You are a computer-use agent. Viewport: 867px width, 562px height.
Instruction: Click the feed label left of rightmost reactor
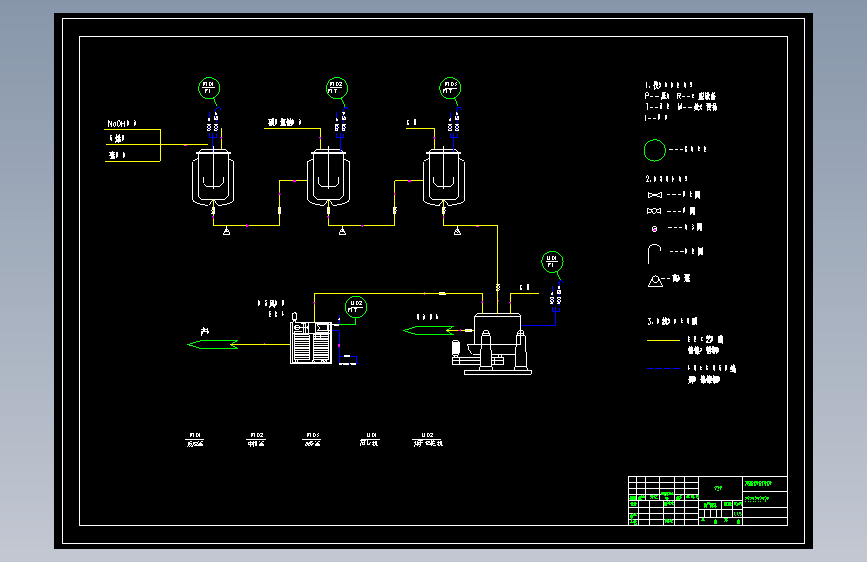click(412, 122)
